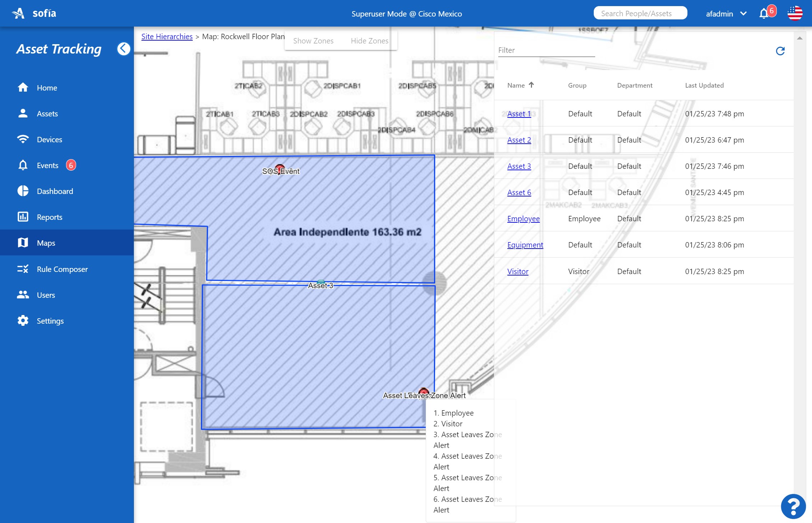Click the scrollbar up arrow in asset panel
812x523 pixels.
[799, 38]
